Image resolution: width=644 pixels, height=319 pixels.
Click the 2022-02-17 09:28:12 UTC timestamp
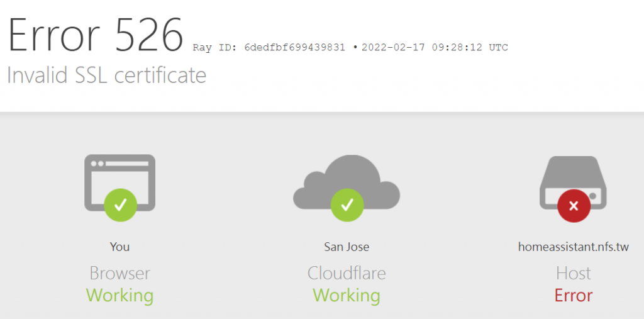point(435,48)
